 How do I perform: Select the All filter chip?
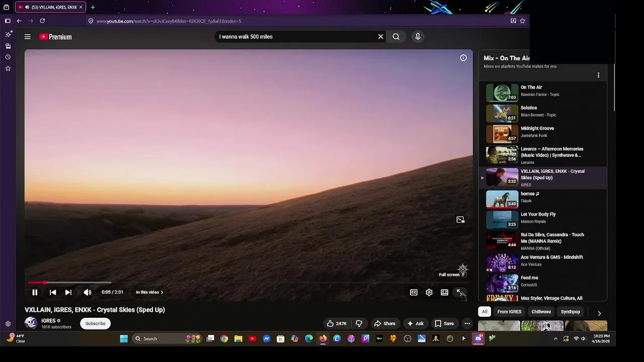click(x=485, y=312)
